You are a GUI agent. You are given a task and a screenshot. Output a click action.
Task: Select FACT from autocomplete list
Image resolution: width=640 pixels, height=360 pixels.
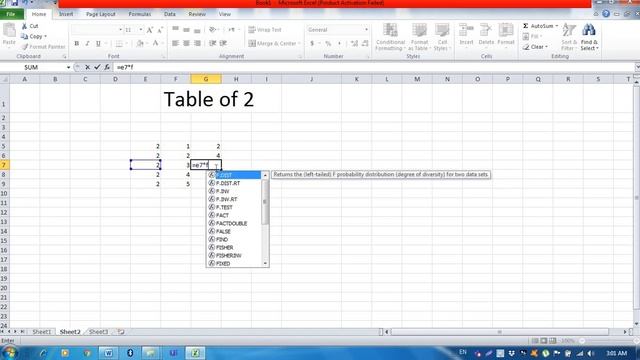pos(234,215)
